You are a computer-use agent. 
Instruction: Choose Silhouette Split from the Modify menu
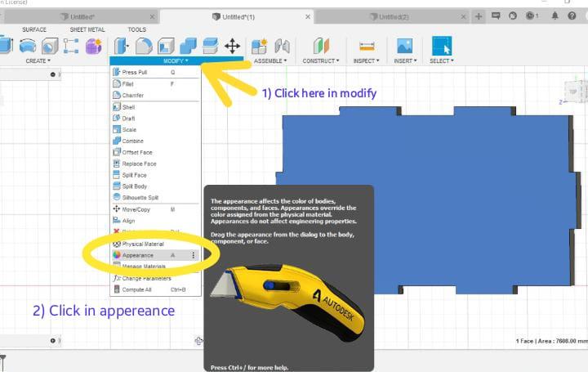click(155, 198)
